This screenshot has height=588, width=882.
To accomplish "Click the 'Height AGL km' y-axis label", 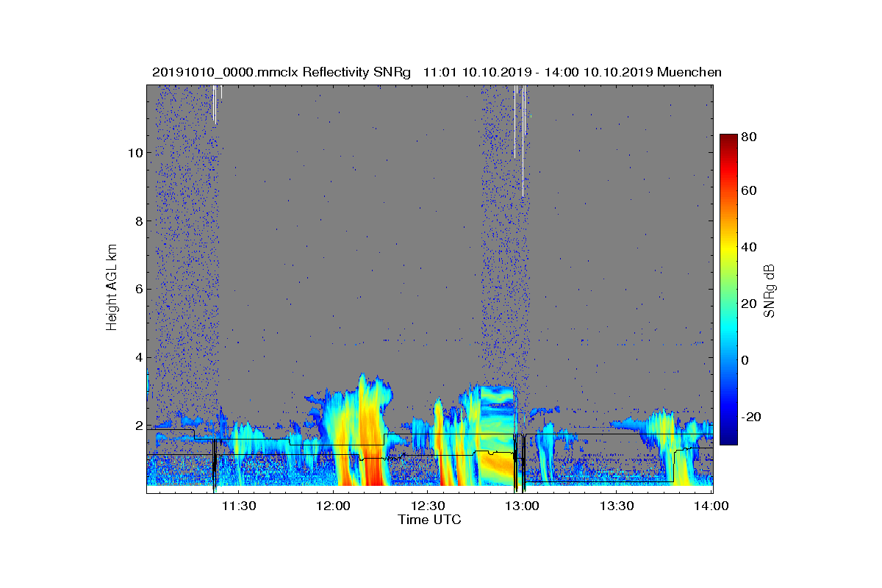I will 112,289.
